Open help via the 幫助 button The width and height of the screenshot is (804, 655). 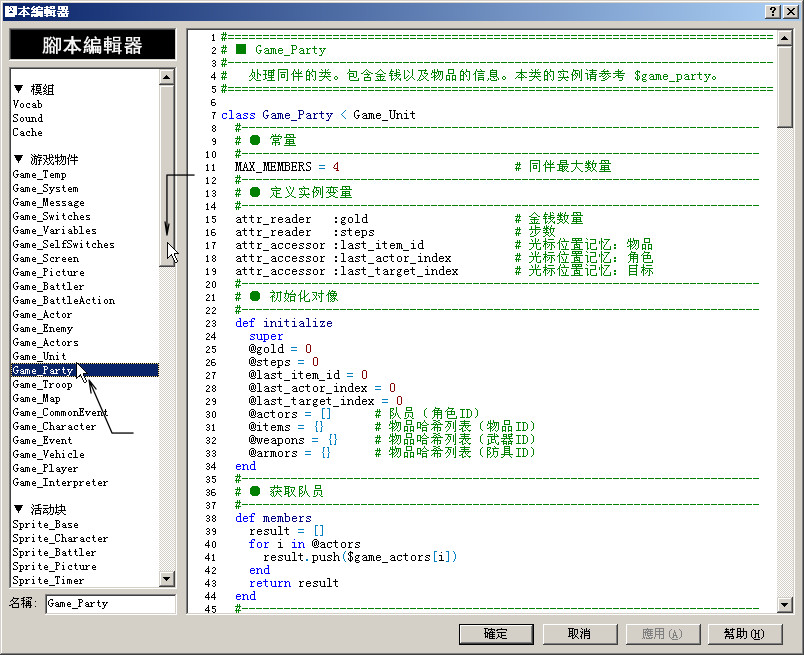(745, 634)
